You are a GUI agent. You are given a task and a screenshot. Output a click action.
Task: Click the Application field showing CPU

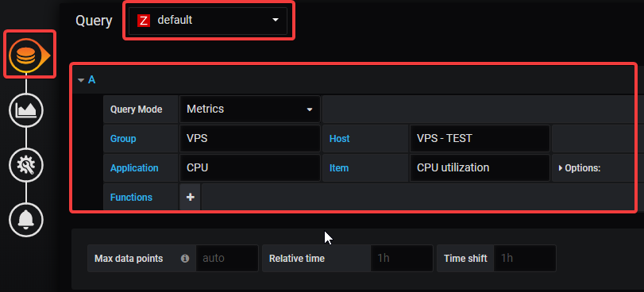(x=249, y=168)
